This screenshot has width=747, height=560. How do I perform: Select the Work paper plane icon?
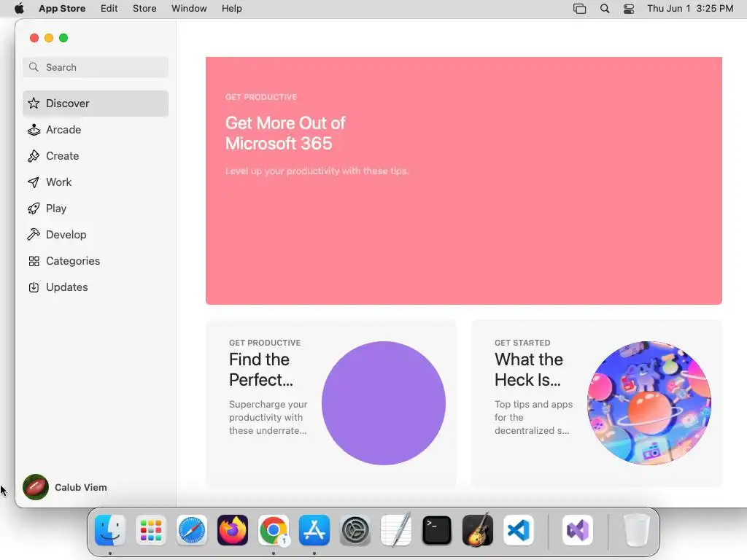coord(34,182)
